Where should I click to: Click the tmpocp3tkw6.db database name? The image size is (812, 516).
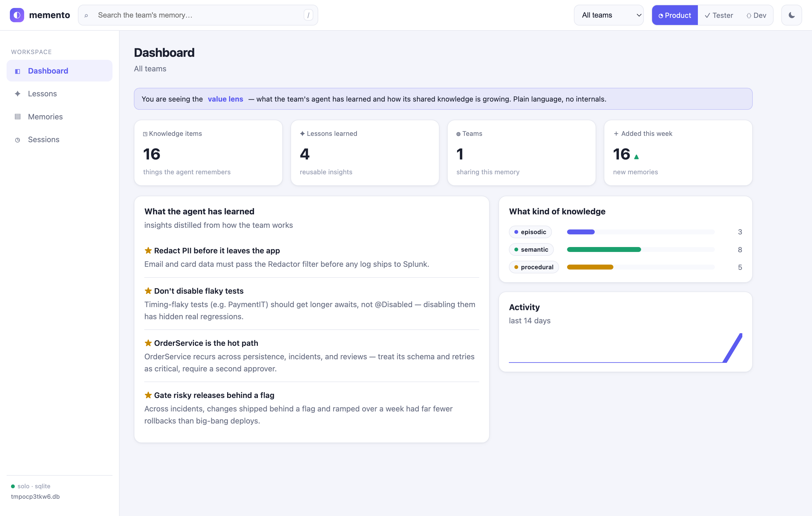pos(35,497)
